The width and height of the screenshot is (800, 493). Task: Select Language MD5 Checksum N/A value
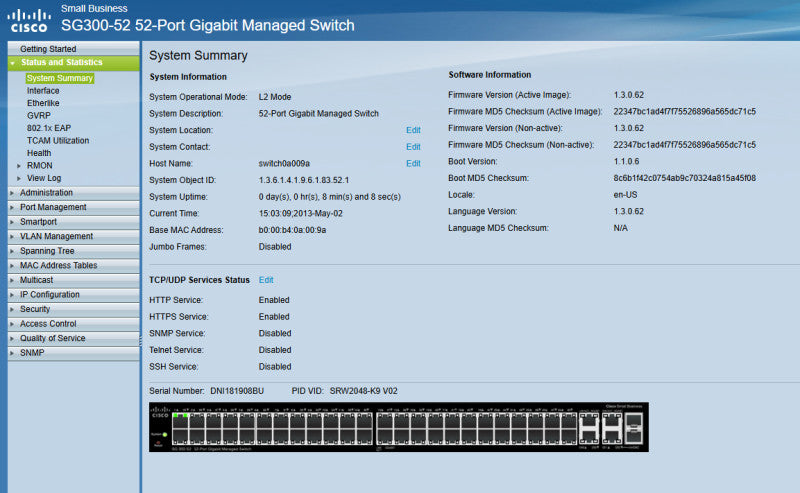pyautogui.click(x=620, y=228)
